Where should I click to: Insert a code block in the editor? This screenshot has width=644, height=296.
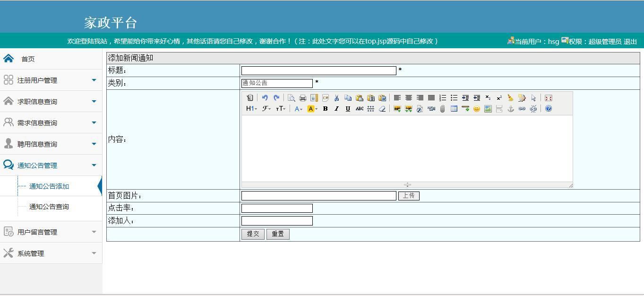point(326,98)
